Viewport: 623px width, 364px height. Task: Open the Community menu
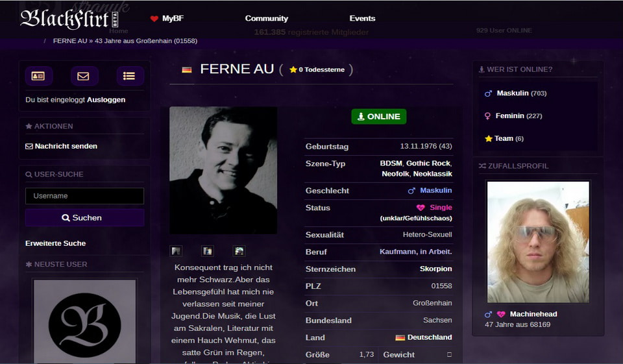[267, 19]
